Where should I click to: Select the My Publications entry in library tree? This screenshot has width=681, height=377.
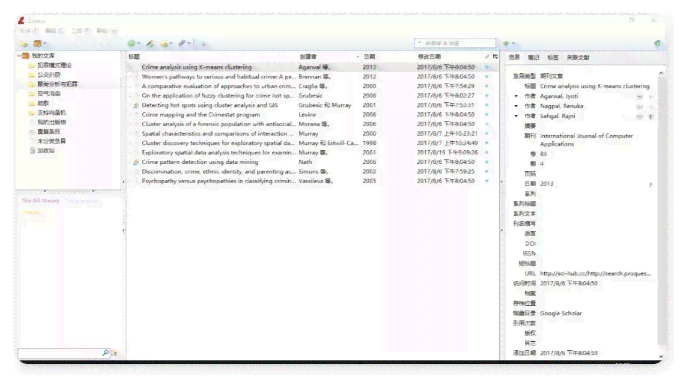click(52, 122)
